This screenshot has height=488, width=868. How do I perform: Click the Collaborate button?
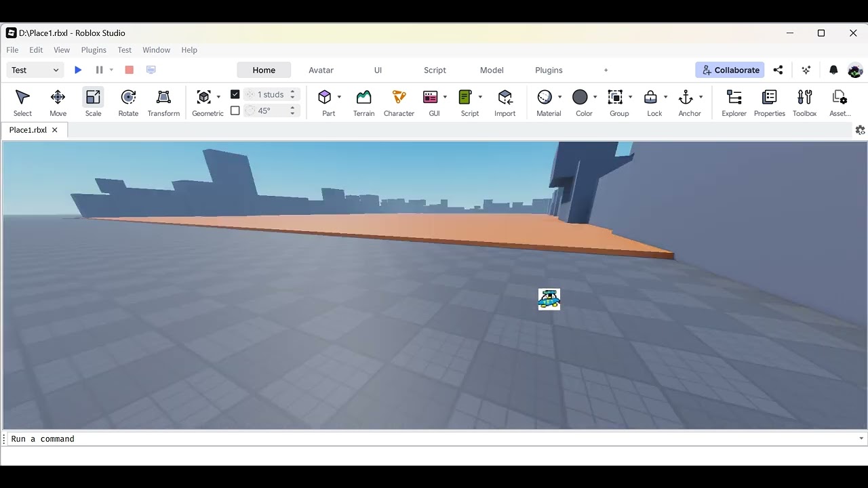click(730, 70)
